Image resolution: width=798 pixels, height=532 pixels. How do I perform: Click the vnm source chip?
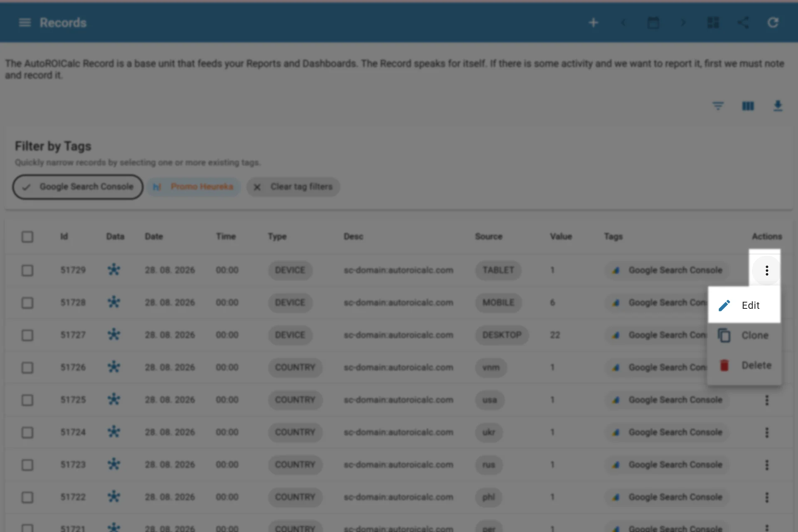[491, 367]
